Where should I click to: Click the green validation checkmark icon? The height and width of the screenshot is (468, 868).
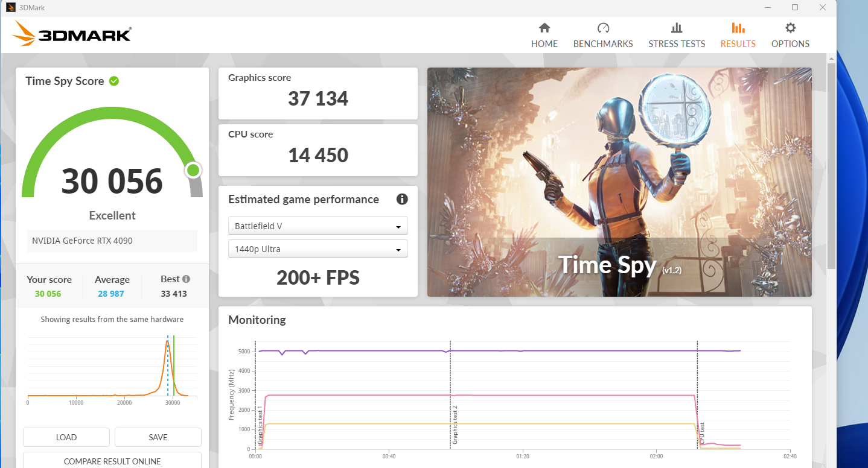tap(114, 81)
